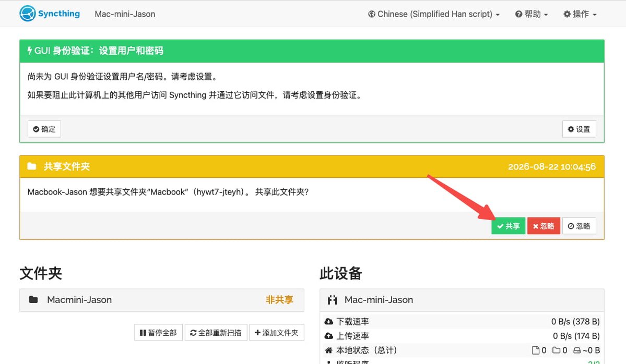Click the timestamp 2026-08-22 10:04:56

(552, 167)
